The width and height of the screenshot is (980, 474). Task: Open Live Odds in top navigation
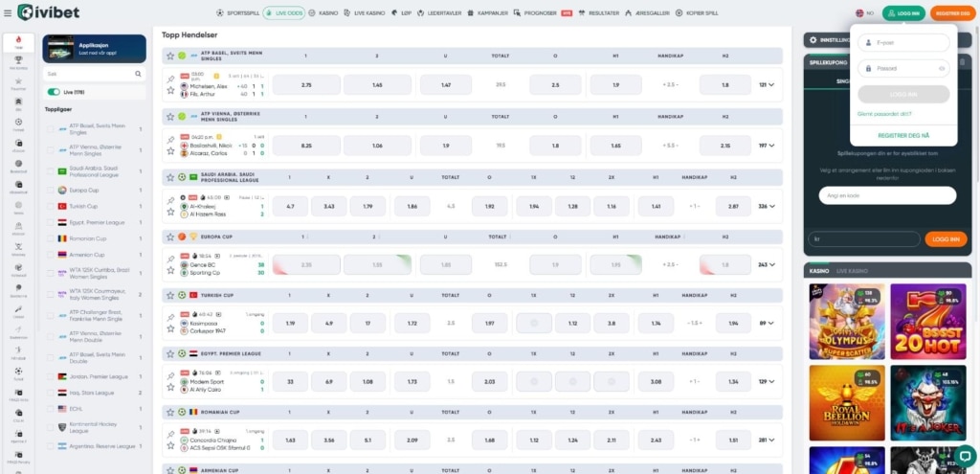click(283, 12)
